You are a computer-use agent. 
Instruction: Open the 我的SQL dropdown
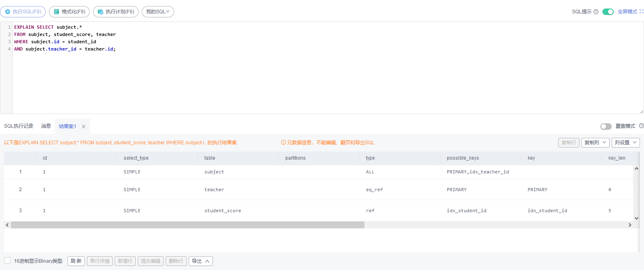coord(158,12)
